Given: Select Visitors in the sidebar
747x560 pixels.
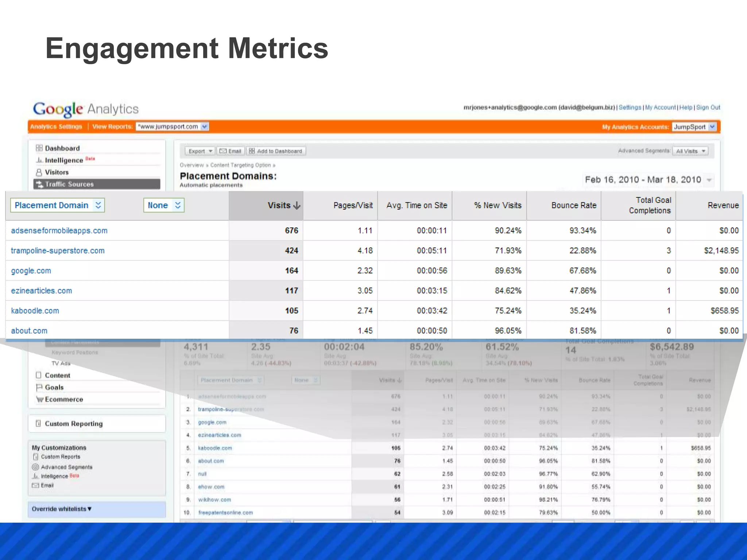Looking at the screenshot, I should (x=57, y=172).
